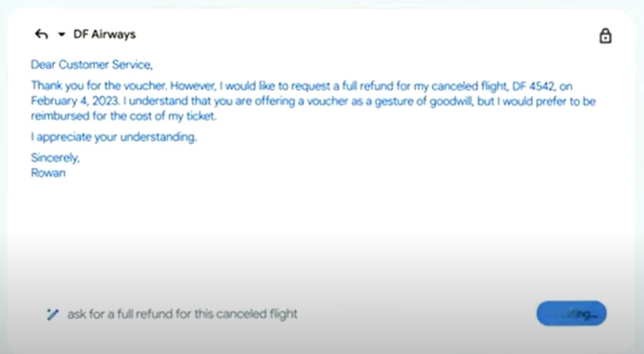Click 'reimbursed for the cost of my ticket'

(124, 116)
